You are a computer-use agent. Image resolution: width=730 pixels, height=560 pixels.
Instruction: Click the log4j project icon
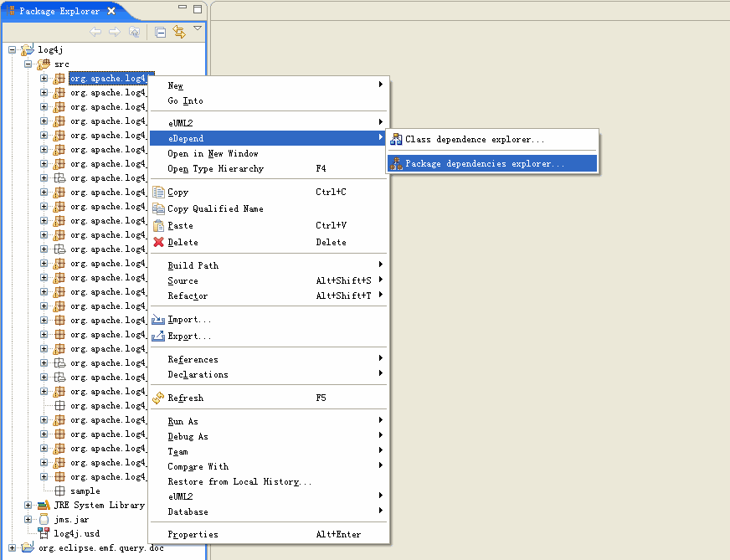(28, 49)
